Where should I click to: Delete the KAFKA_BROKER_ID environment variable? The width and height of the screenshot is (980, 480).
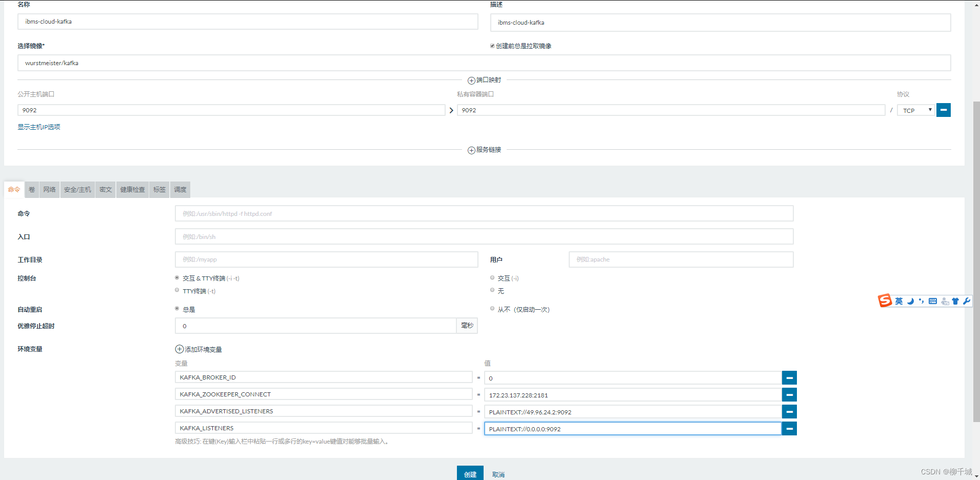click(x=789, y=378)
